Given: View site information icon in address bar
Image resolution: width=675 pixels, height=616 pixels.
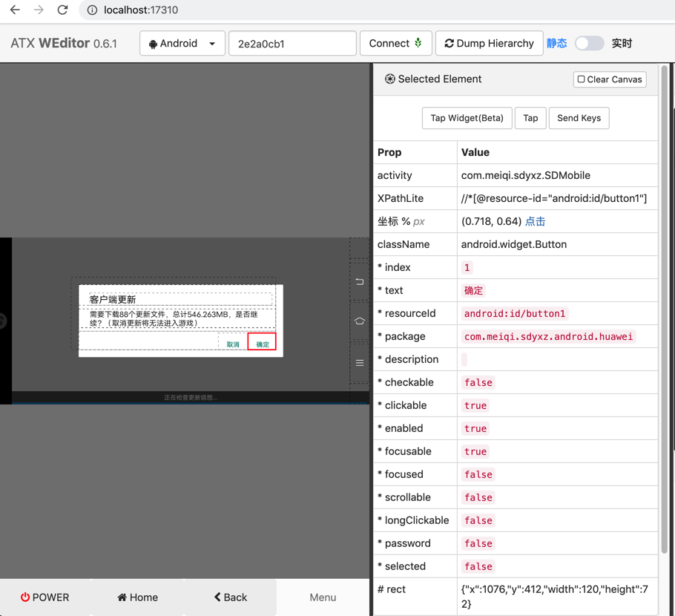Looking at the screenshot, I should 92,10.
